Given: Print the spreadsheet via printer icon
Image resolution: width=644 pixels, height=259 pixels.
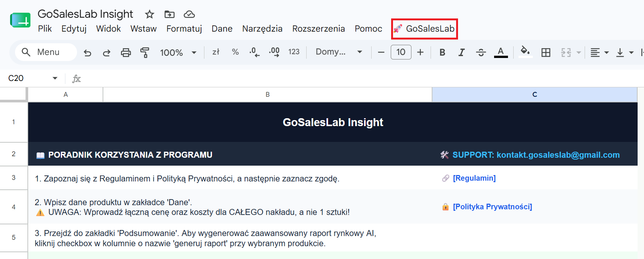Looking at the screenshot, I should (126, 52).
